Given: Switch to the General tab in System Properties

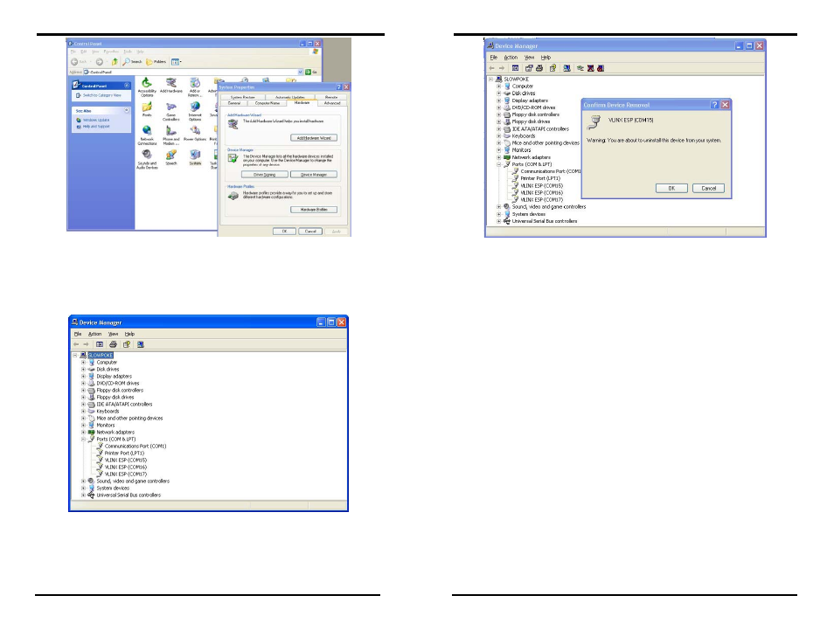Looking at the screenshot, I should 234,103.
